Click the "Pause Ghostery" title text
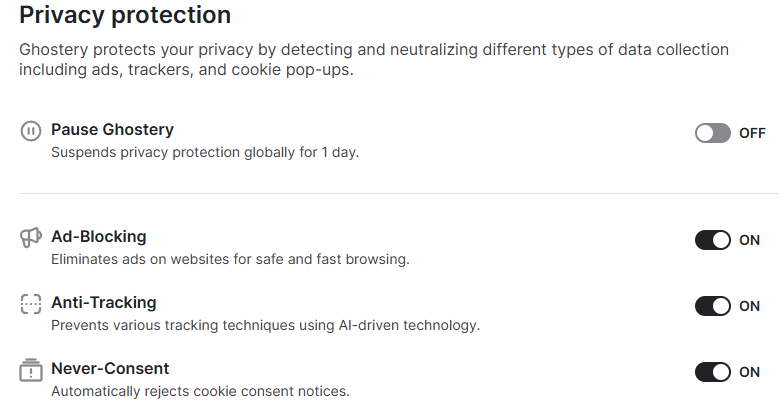 coord(112,129)
